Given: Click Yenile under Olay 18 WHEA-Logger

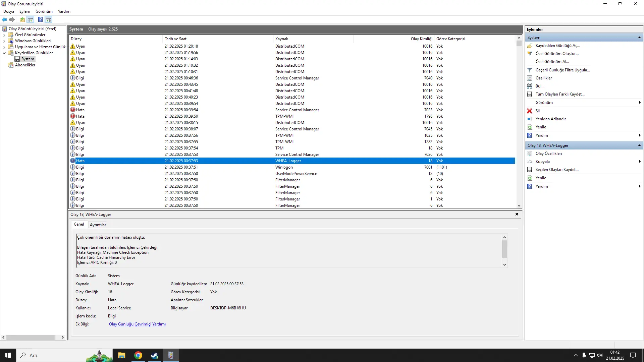Looking at the screenshot, I should pyautogui.click(x=541, y=178).
